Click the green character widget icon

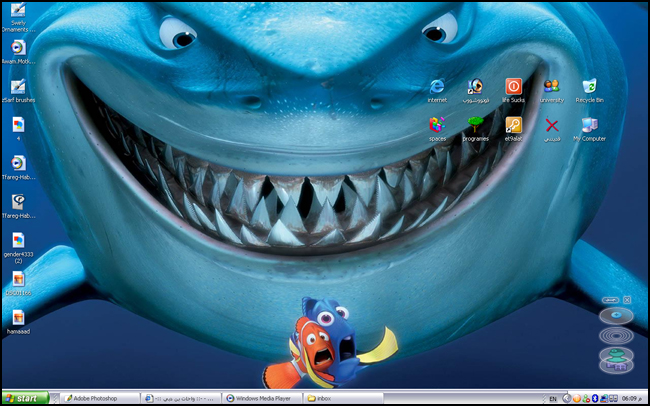616,354
